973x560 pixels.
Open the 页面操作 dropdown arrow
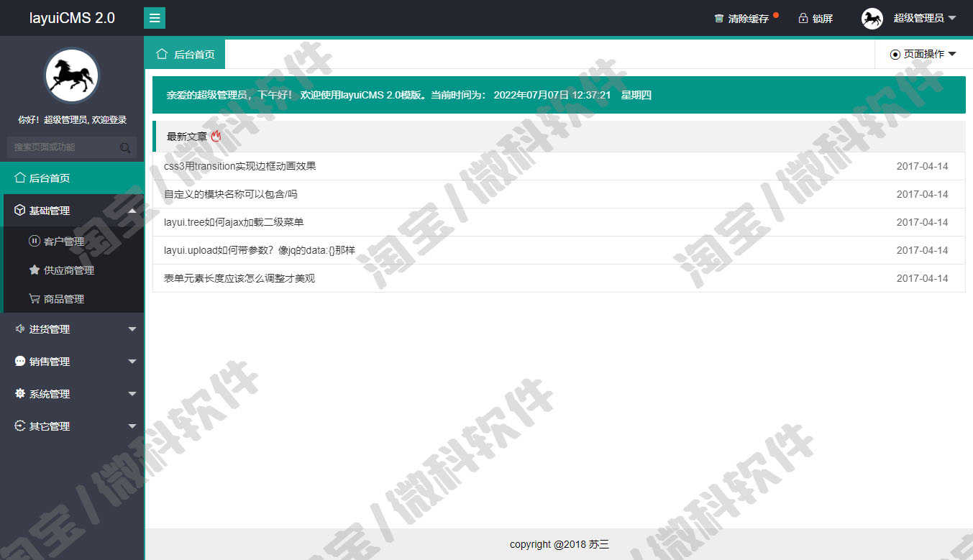pos(952,54)
